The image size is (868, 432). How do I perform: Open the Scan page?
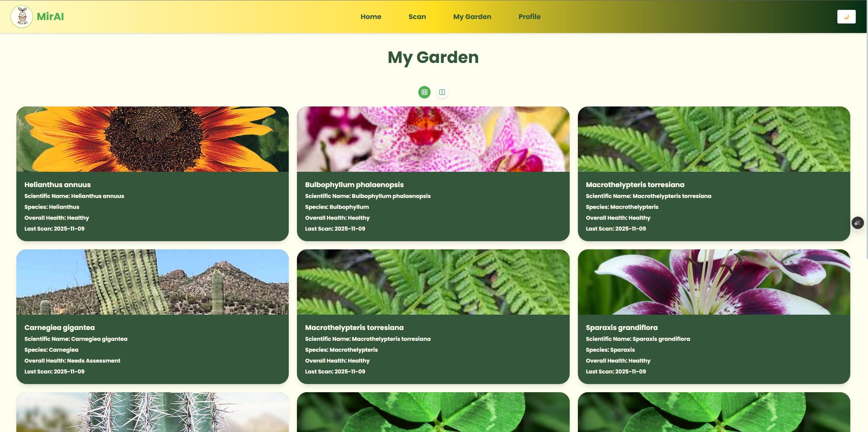click(417, 17)
